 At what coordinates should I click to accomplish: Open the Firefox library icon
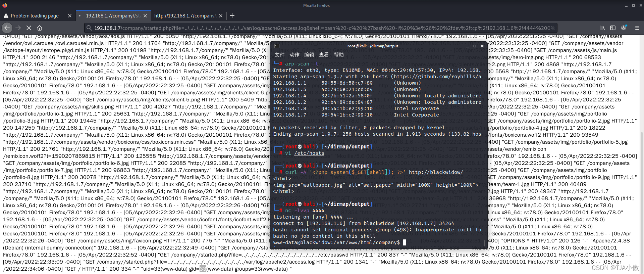602,28
